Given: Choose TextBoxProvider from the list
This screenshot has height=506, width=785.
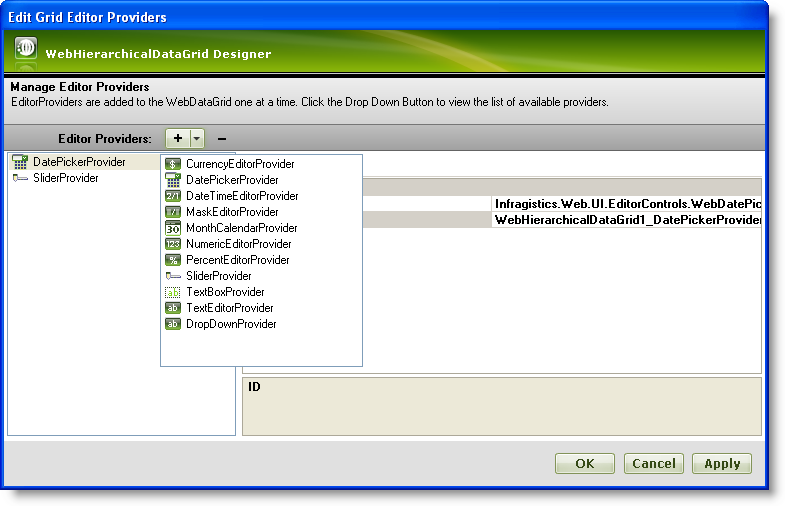Looking at the screenshot, I should click(225, 292).
